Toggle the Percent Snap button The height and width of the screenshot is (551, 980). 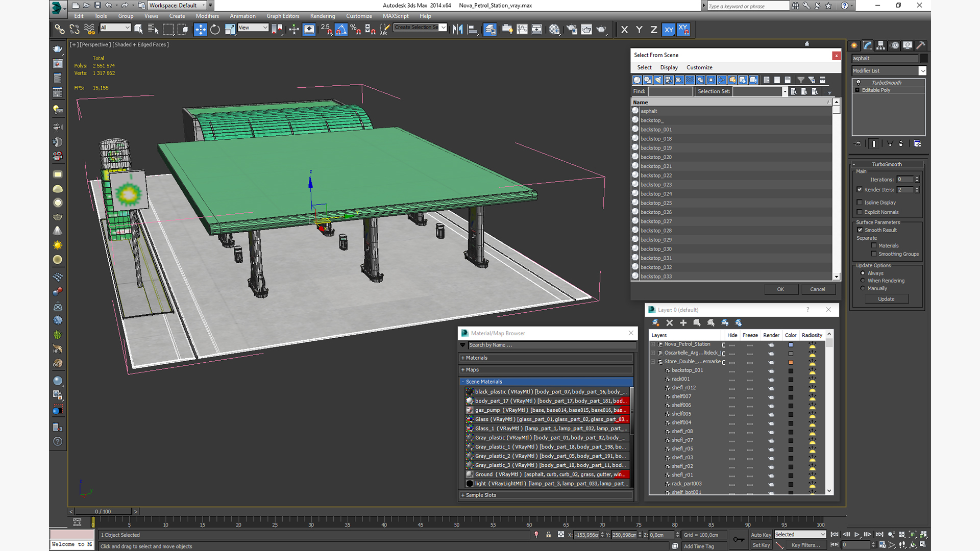[x=356, y=29]
